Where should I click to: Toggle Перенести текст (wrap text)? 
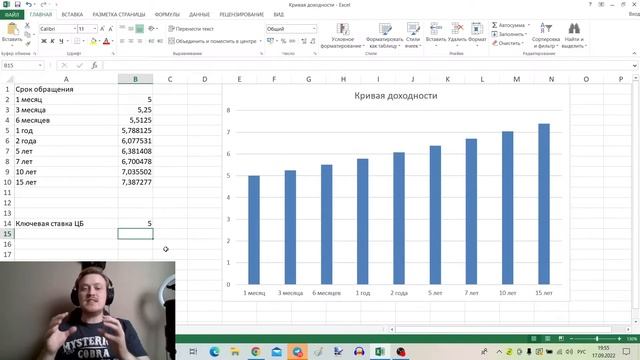click(191, 29)
